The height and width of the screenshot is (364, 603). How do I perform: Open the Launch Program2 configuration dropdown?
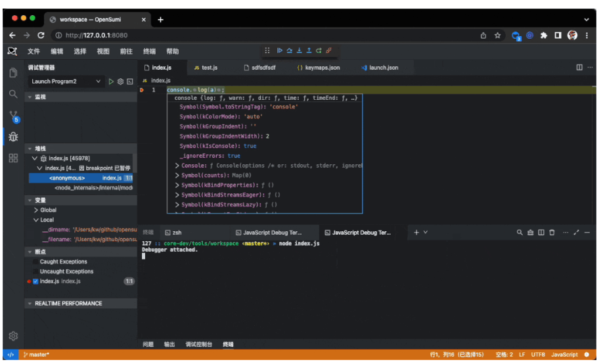[x=66, y=81]
